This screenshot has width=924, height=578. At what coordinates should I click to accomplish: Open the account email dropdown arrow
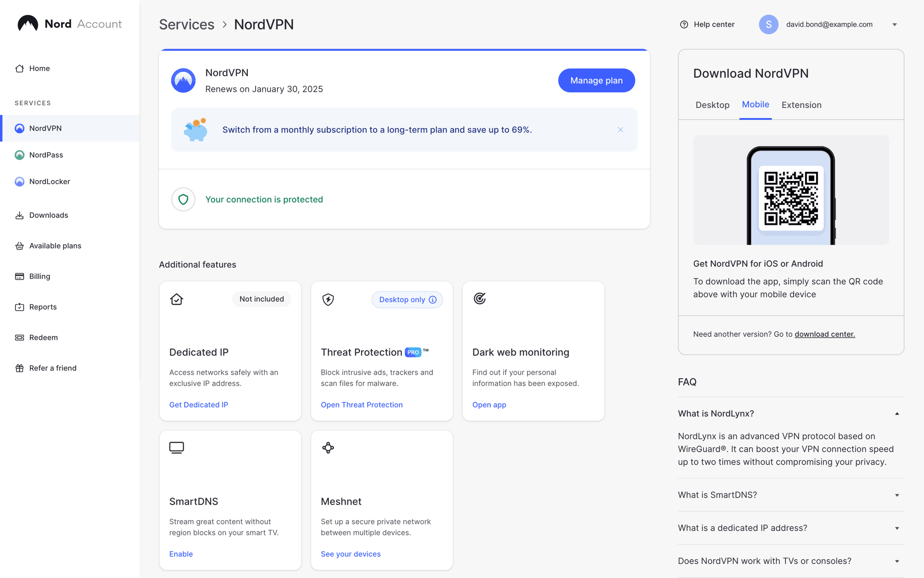click(x=895, y=25)
